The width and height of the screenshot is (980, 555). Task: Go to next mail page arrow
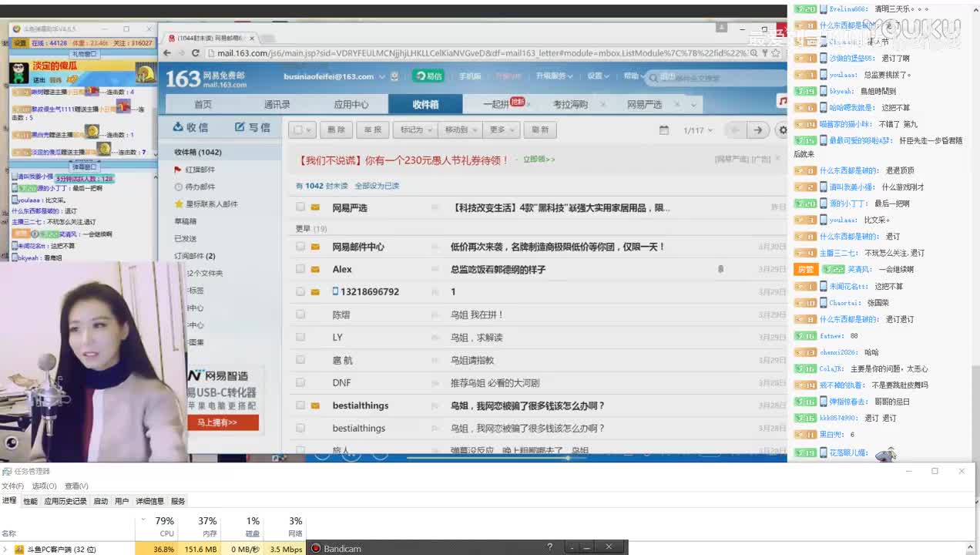[758, 130]
